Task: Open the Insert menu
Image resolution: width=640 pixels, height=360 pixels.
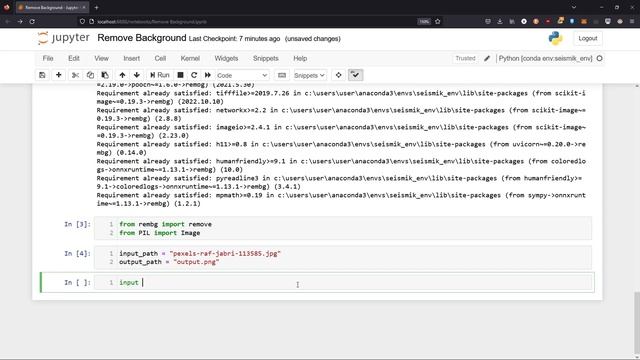Action: point(131,58)
